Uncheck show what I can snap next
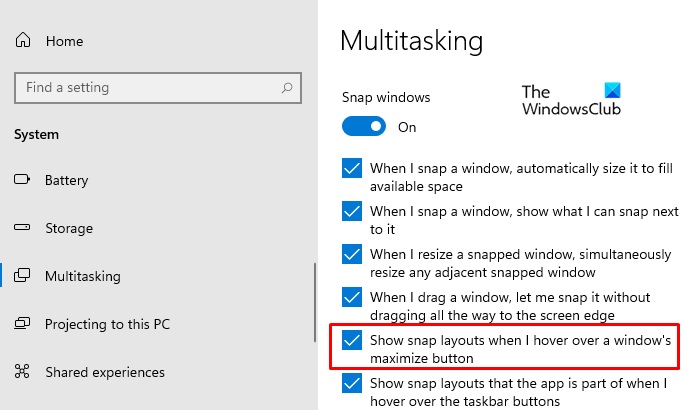The image size is (700, 410). (352, 211)
